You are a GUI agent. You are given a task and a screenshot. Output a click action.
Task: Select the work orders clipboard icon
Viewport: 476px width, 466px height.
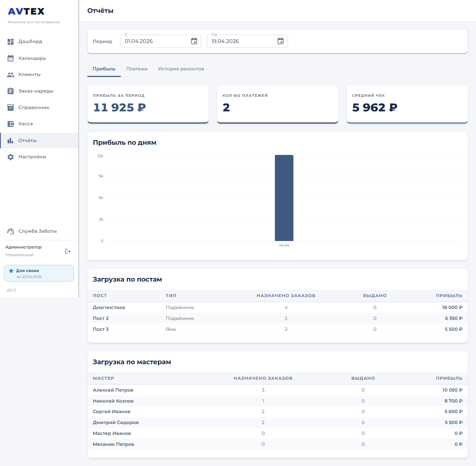[x=11, y=91]
